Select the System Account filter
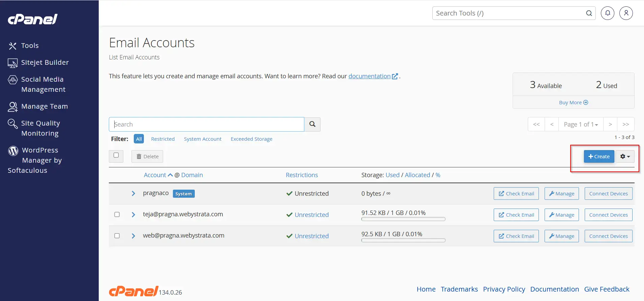Screen dimensions: 644x301 203,139
